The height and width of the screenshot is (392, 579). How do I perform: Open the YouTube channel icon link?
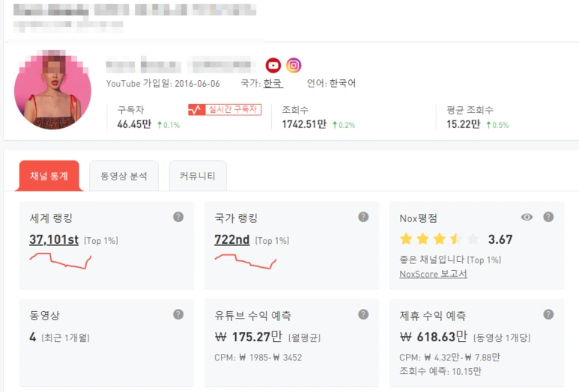(273, 66)
